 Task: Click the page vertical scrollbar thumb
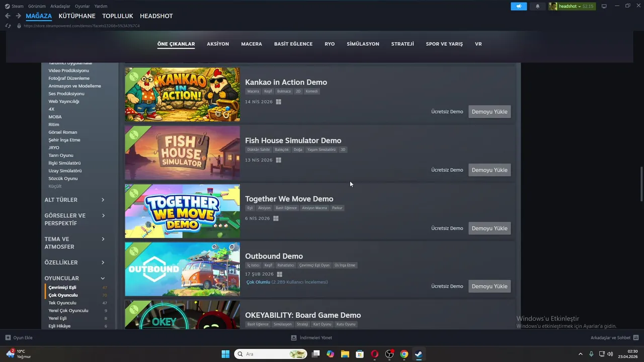click(x=641, y=185)
